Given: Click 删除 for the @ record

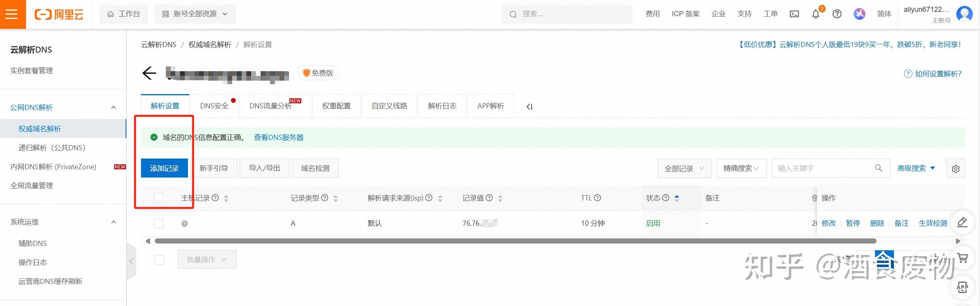Looking at the screenshot, I should [877, 223].
